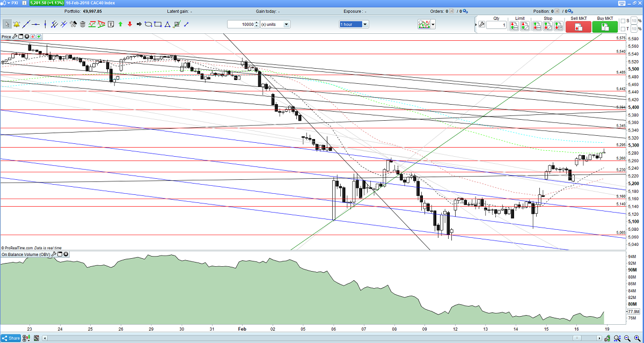Select the text annotation tool
Screen dimensions: 644x343
pyautogui.click(x=111, y=24)
